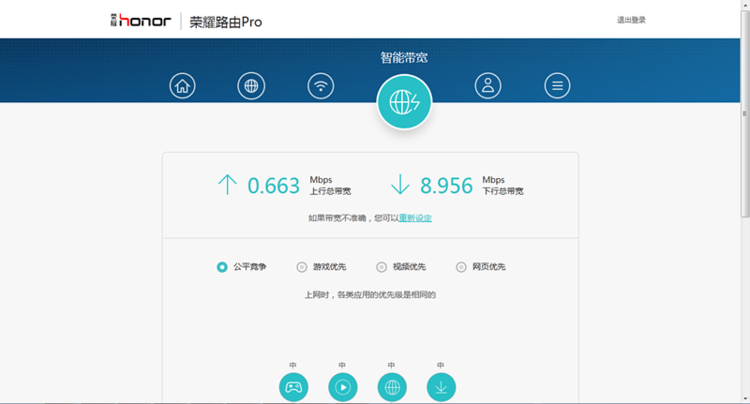Click the video play priority icon

(342, 387)
